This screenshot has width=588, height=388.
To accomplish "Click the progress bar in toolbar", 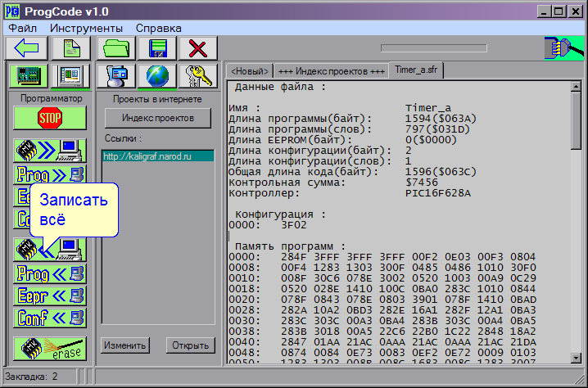I will (434, 48).
